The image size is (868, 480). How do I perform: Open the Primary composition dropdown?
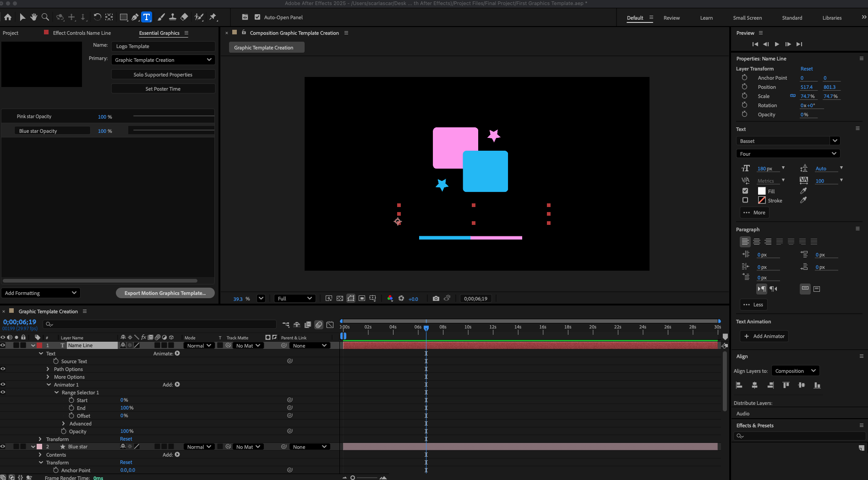[x=163, y=60]
